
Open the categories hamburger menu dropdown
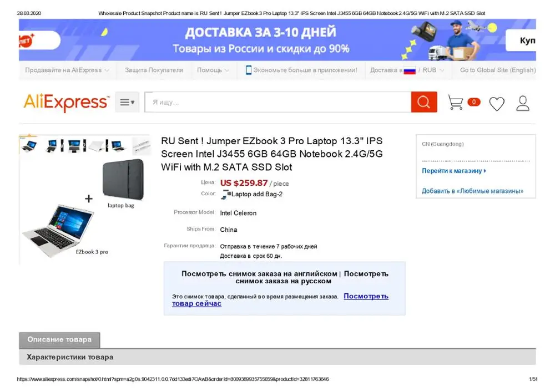coord(127,102)
